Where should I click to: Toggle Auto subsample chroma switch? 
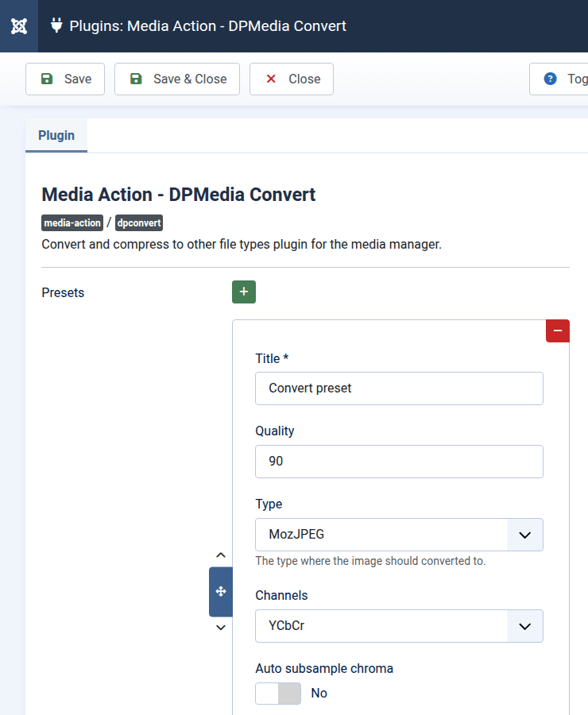coord(278,693)
